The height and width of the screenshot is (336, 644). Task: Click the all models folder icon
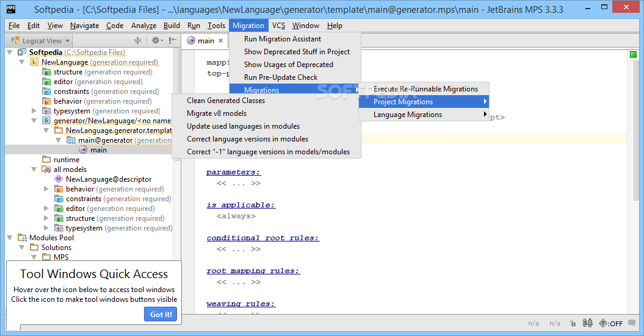click(46, 170)
